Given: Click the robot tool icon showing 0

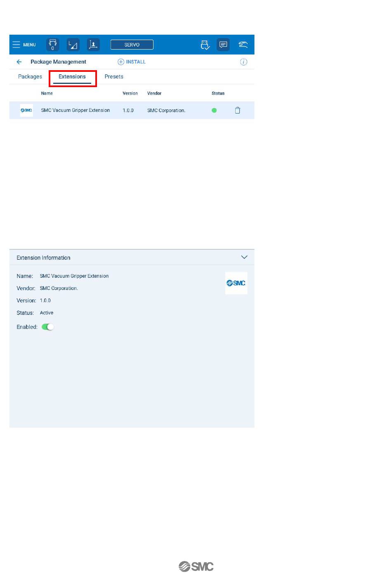Looking at the screenshot, I should [x=52, y=45].
